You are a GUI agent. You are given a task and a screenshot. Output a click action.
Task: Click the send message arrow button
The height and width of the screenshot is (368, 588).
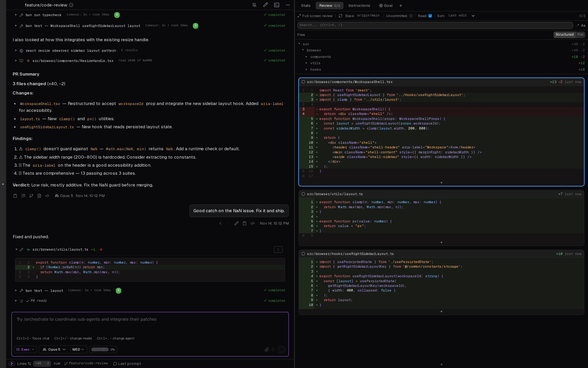[282, 350]
